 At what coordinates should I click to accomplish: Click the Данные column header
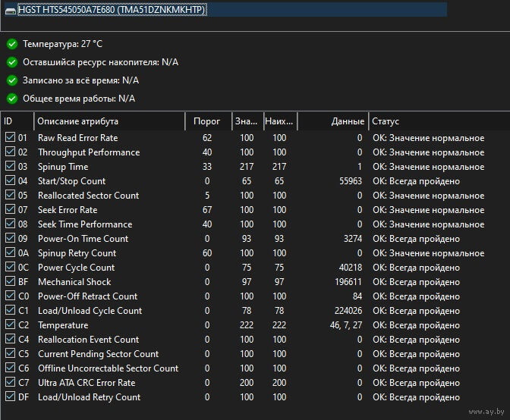332,121
